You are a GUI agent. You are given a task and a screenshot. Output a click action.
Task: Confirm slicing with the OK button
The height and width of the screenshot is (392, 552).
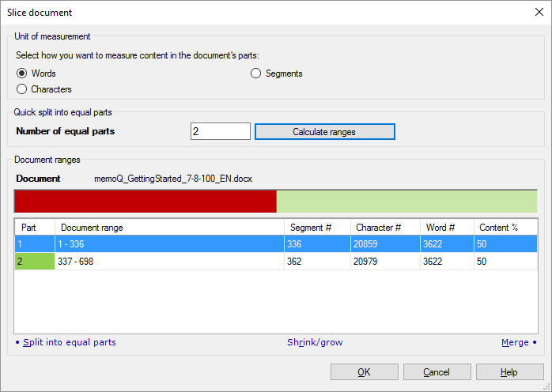364,372
